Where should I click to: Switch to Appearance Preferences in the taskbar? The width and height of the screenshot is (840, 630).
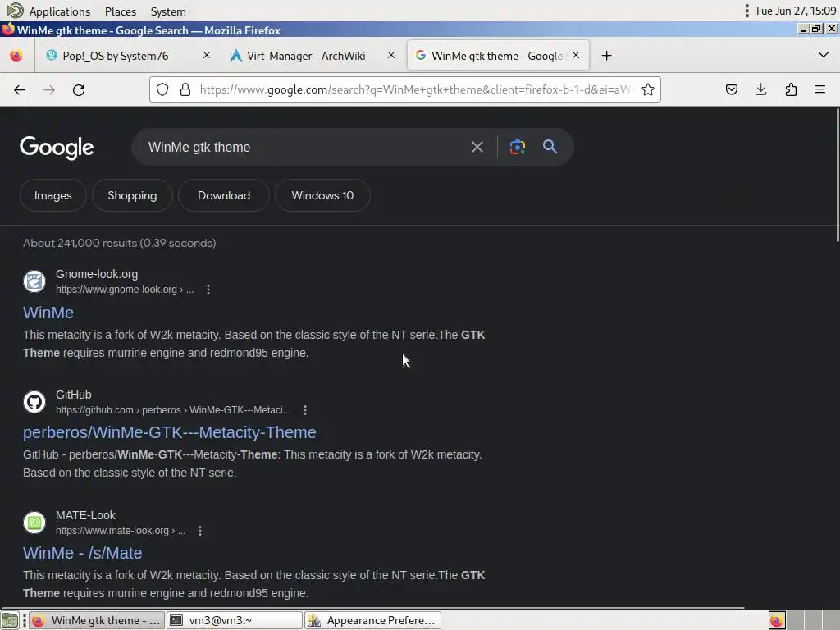[373, 620]
